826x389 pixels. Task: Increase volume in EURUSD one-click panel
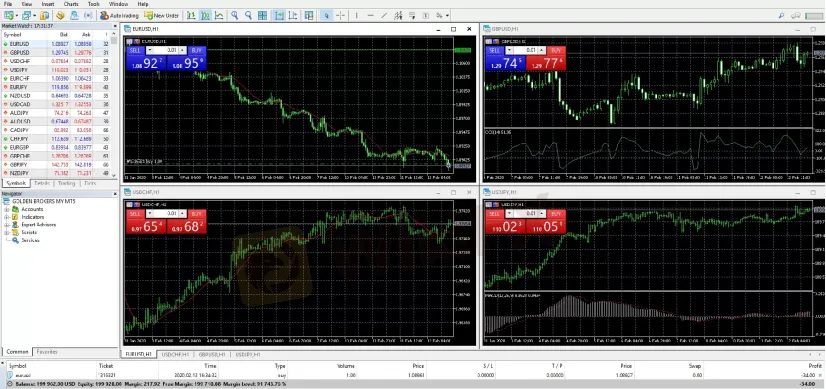[x=183, y=50]
